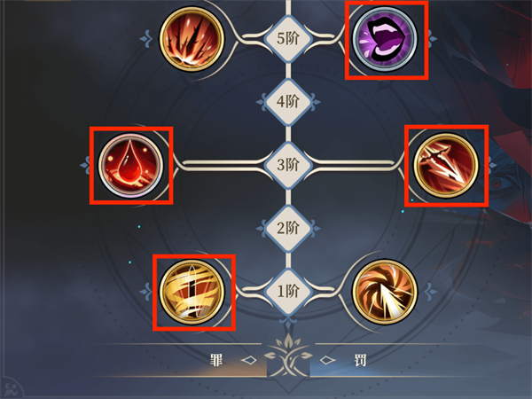Switch to the 罪 branch label

click(216, 360)
